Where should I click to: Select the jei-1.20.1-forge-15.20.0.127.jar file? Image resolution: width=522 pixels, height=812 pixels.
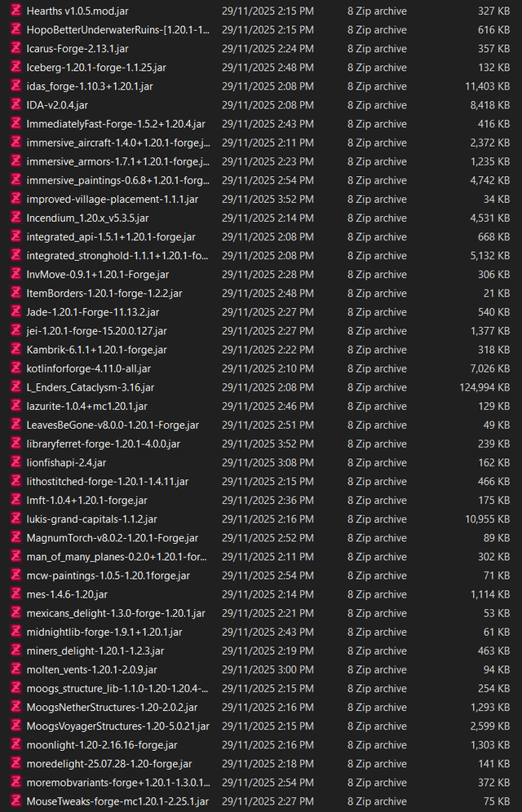pos(96,331)
